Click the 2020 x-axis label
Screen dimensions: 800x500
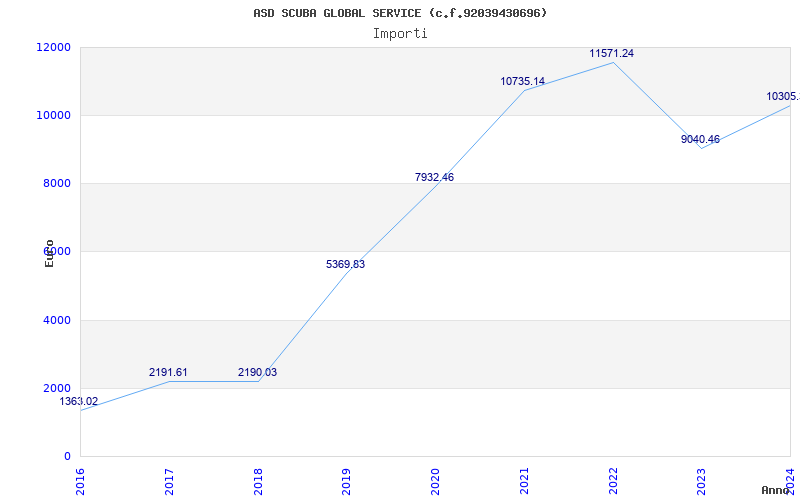pyautogui.click(x=436, y=481)
